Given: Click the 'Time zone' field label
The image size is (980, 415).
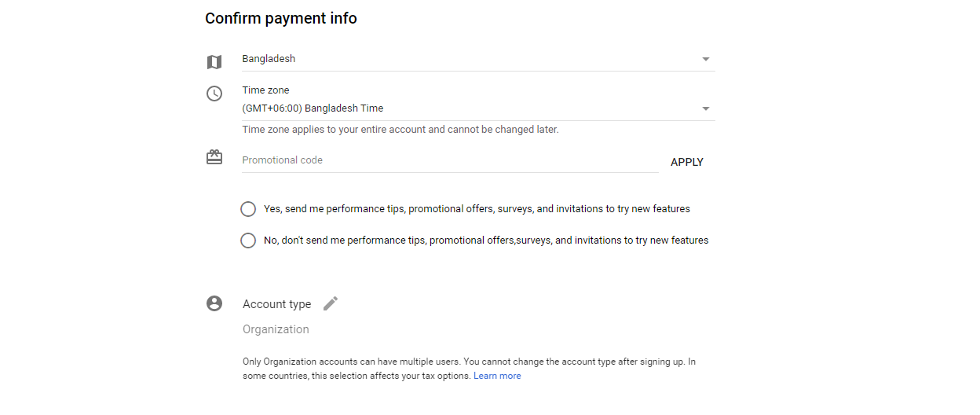Looking at the screenshot, I should pos(265,90).
